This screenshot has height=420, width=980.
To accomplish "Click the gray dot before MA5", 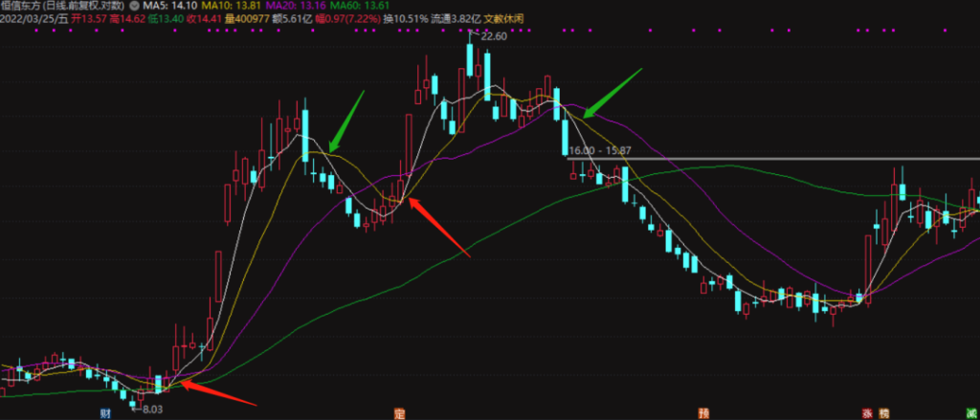I will point(133,6).
